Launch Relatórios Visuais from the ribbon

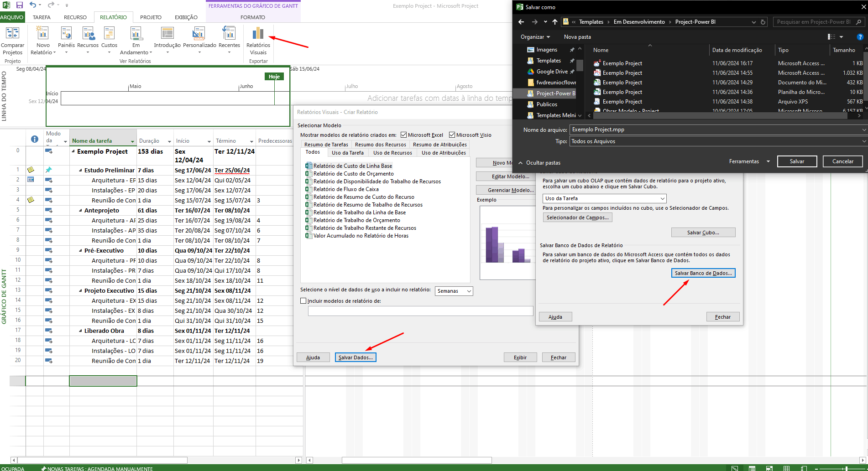click(258, 41)
